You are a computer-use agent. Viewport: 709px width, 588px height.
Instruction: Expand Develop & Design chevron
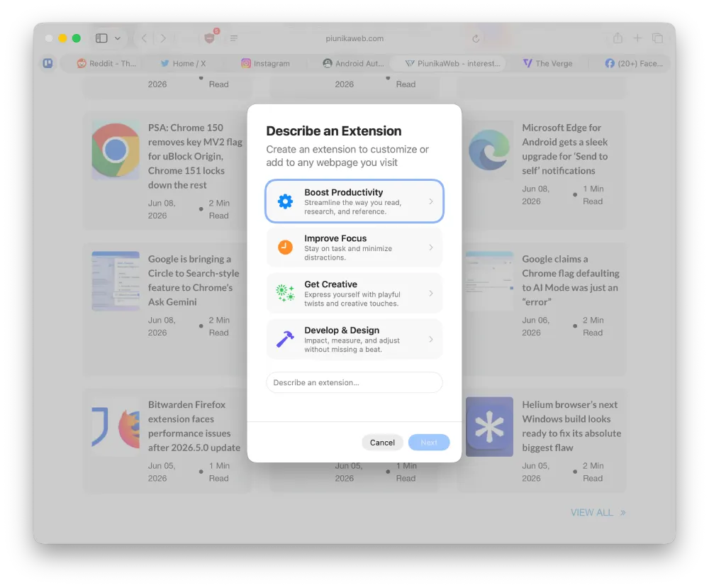(x=431, y=339)
